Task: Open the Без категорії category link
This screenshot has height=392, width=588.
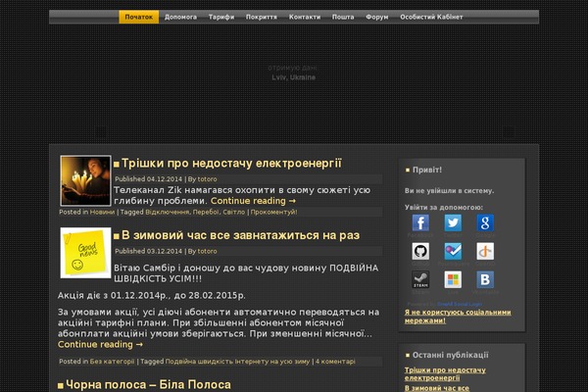Action: [112, 362]
